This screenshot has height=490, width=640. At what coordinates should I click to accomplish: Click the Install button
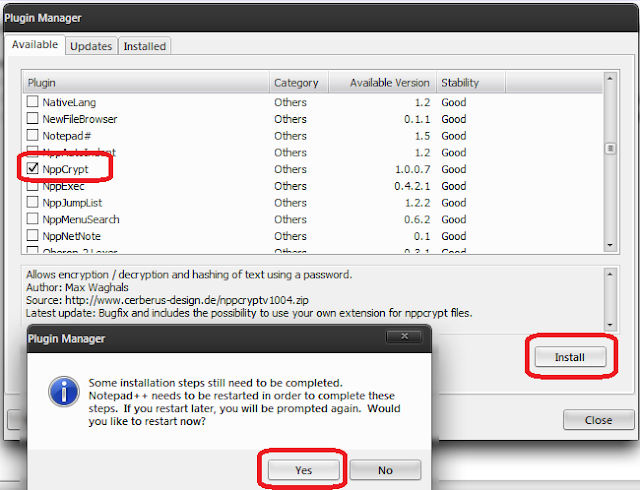(x=570, y=357)
